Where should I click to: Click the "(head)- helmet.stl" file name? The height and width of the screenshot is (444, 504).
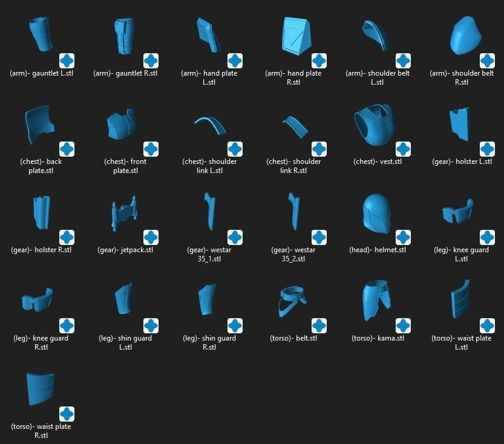click(x=378, y=250)
